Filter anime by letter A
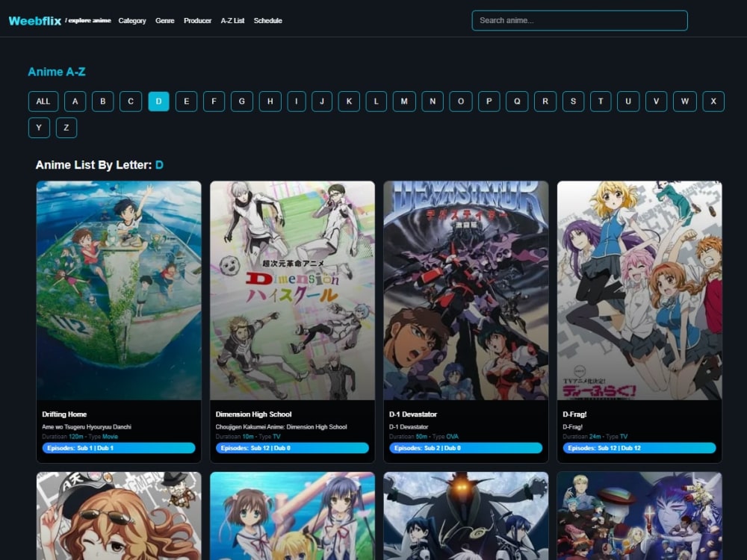This screenshot has height=560, width=747. point(75,101)
